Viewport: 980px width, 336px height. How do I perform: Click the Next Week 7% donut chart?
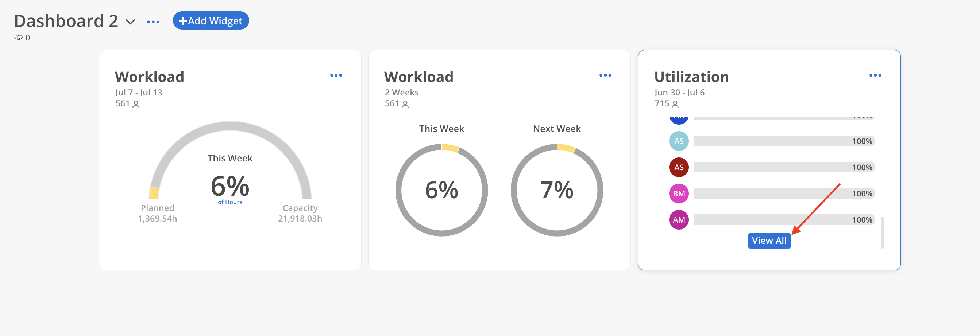(x=556, y=190)
